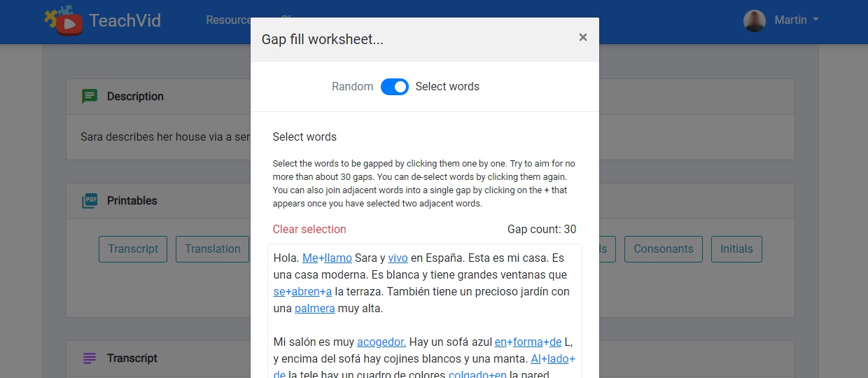Click the 'Random' toggle label
Screen dimensions: 868x378
point(352,87)
